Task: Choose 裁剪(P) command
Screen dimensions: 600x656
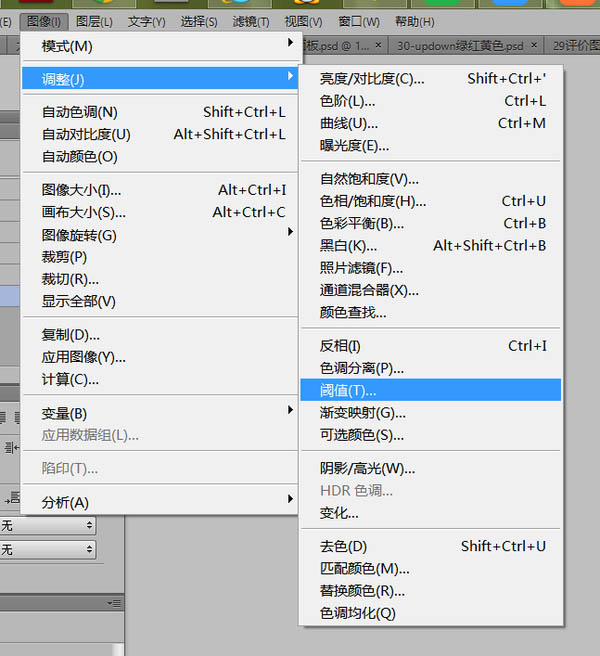Action: click(160, 257)
